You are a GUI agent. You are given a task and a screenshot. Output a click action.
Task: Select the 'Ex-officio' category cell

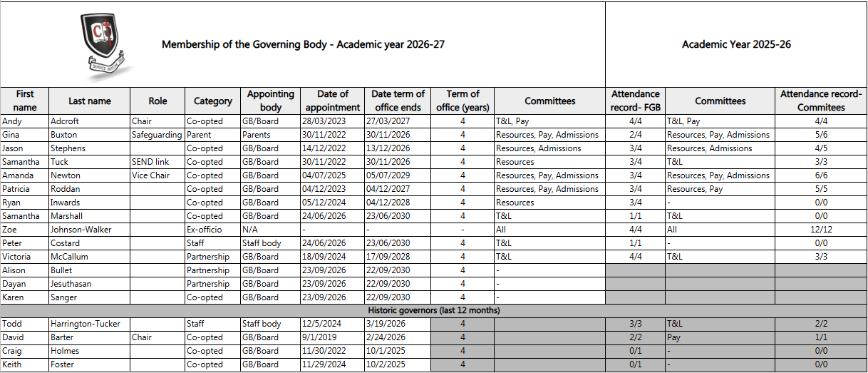click(212, 230)
